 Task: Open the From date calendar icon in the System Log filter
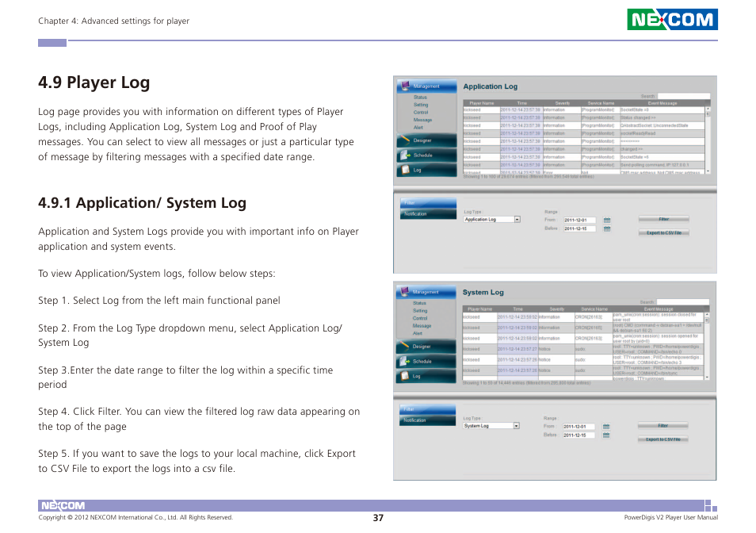coord(606,427)
